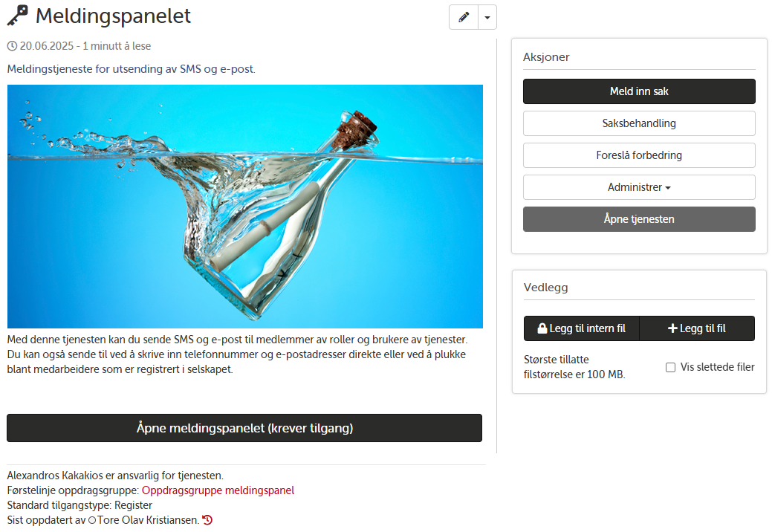Click Åpne meldingspanelet (krever tilgang)
The image size is (772, 532).
click(244, 428)
